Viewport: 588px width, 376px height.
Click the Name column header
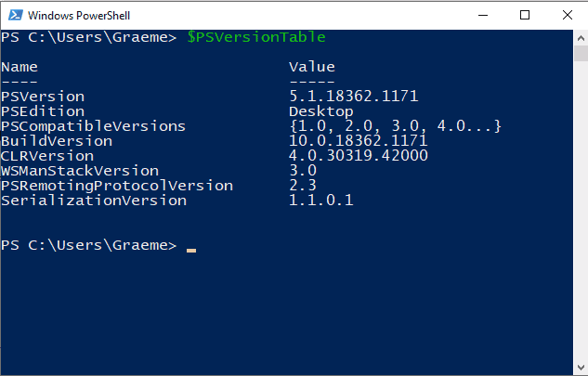click(x=20, y=67)
